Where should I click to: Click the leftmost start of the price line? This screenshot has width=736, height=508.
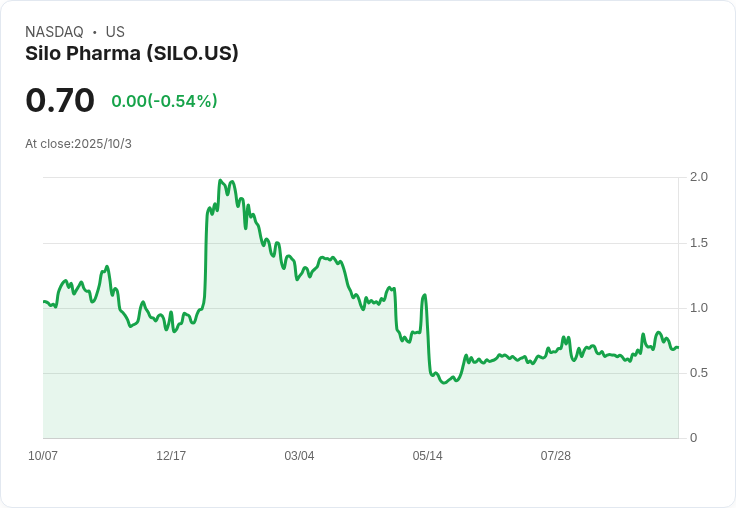(43, 301)
